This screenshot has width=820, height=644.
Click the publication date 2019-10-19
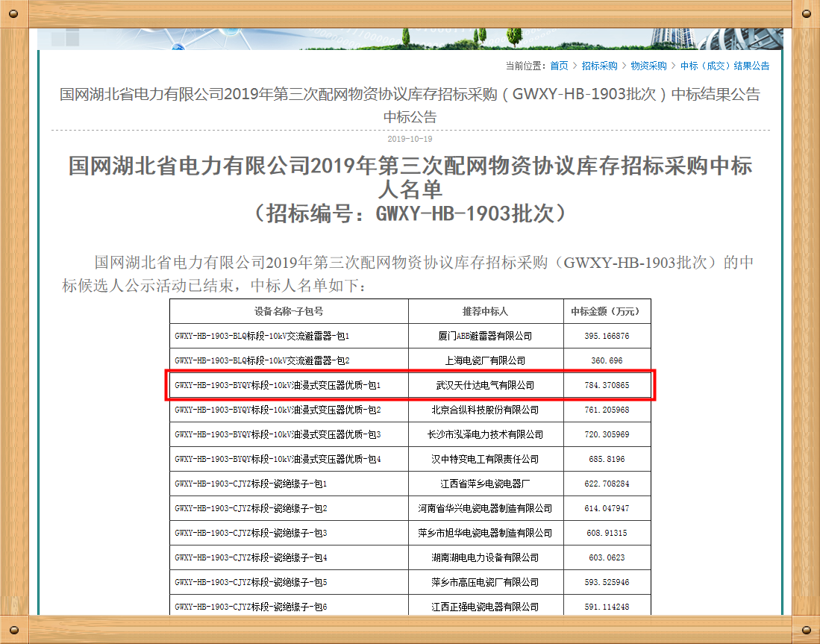(x=410, y=139)
